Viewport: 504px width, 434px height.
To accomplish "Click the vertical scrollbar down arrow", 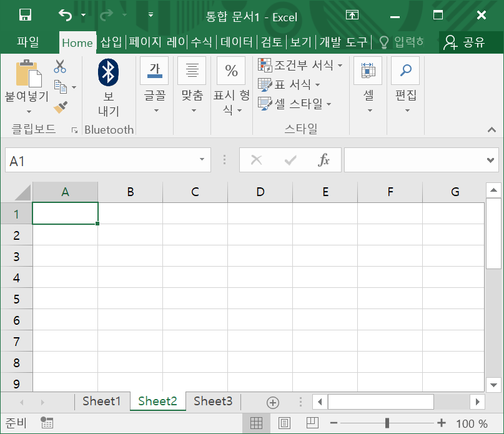I will click(x=493, y=385).
